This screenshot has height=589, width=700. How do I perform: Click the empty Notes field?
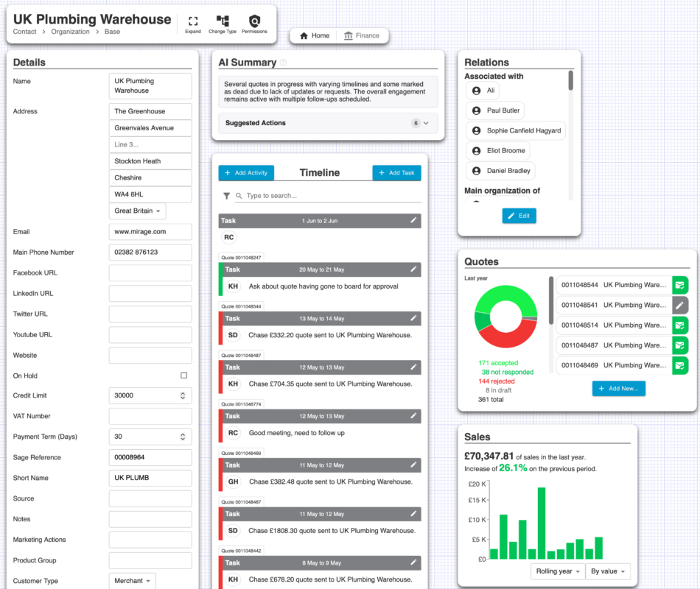coord(150,519)
